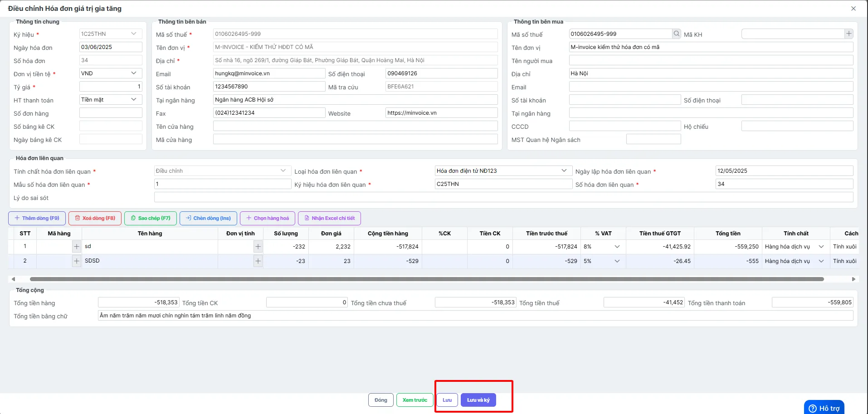The height and width of the screenshot is (414, 868).
Task: Click the Thêm dòng (F9) button
Action: click(37, 218)
